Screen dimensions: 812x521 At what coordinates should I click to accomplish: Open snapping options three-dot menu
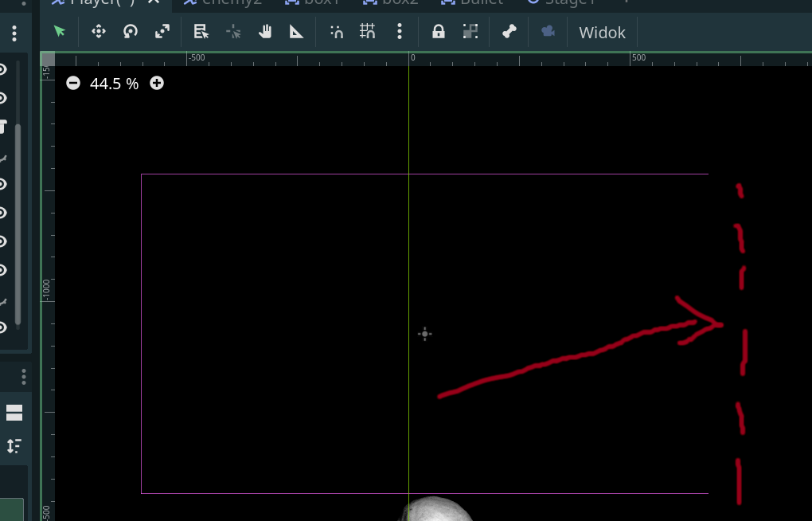coord(400,32)
